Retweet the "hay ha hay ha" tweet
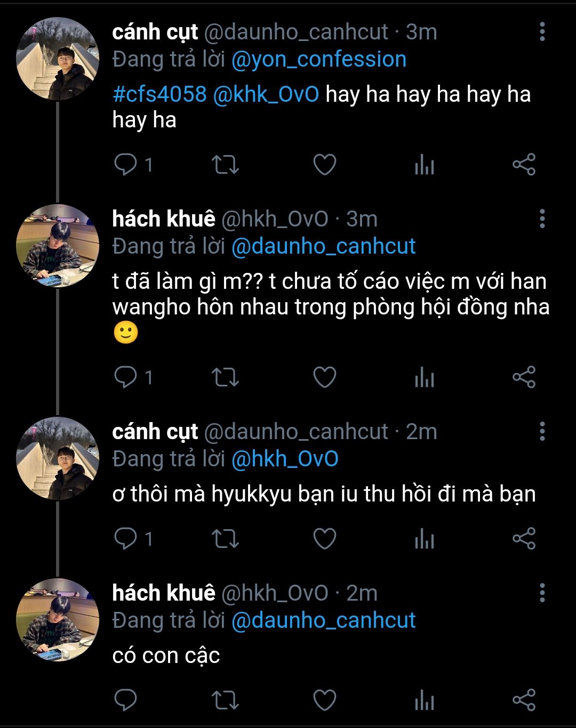The height and width of the screenshot is (728, 576). (x=225, y=165)
